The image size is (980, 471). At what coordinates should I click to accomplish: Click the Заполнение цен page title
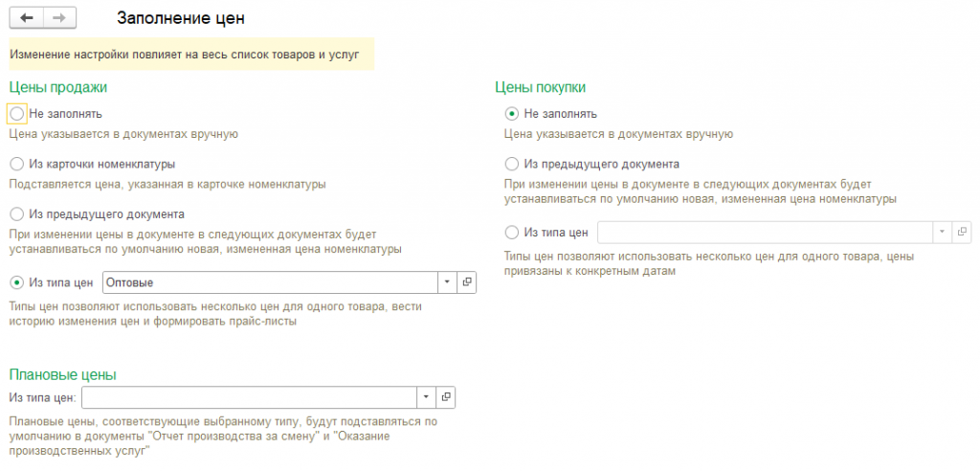coord(181,19)
